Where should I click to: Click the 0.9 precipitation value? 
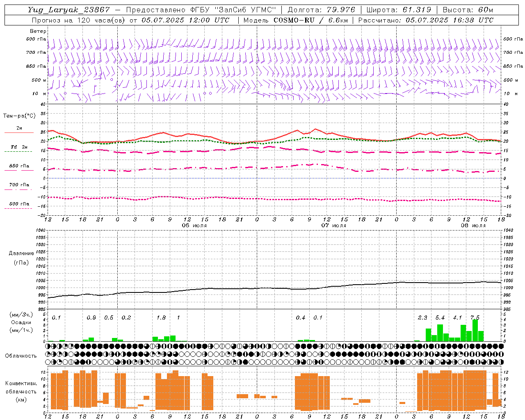[x=91, y=318]
